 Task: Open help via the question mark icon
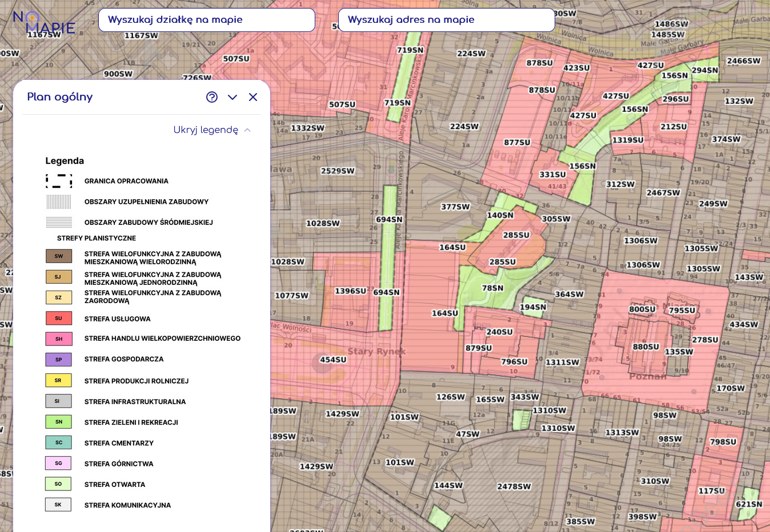pyautogui.click(x=212, y=97)
